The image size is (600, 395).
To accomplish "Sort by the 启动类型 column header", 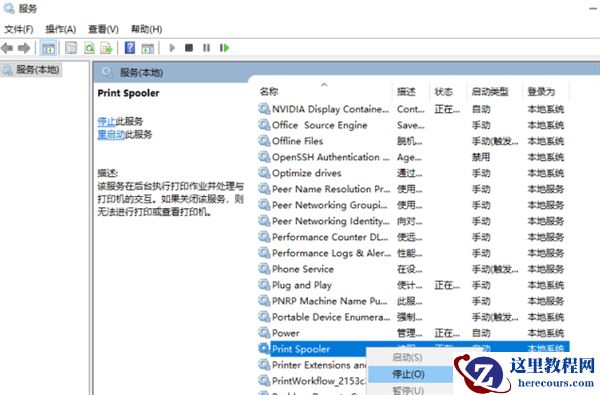I will point(490,91).
